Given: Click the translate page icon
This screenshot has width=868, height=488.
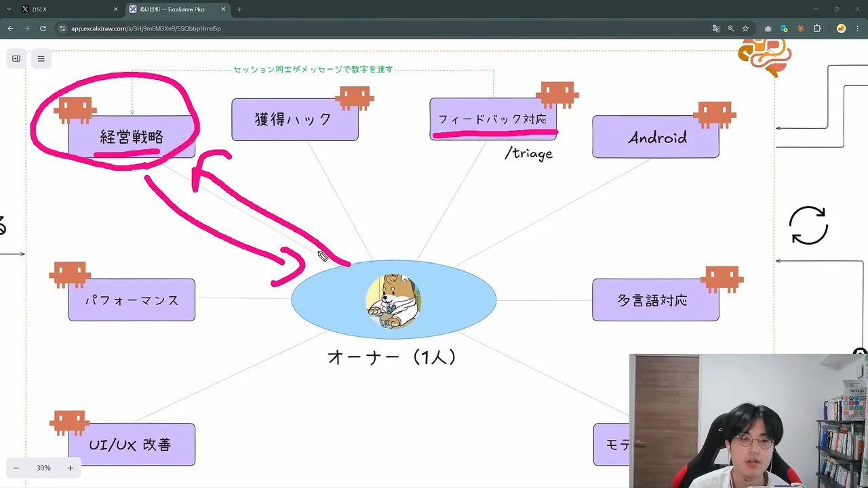Looking at the screenshot, I should 716,28.
